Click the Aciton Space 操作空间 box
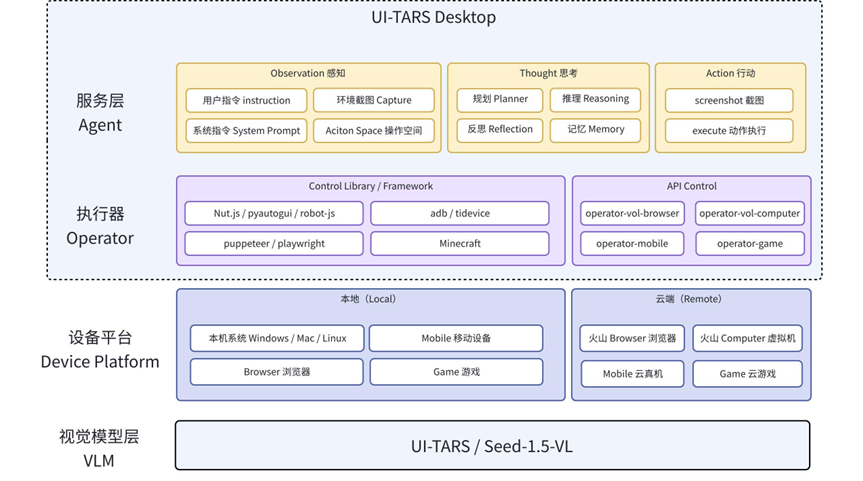This screenshot has height=481, width=863. [374, 130]
